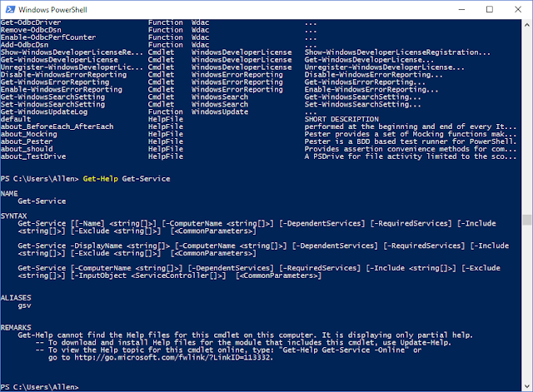Click the last 'PS C:\Users\Allen>' prompt

point(39,387)
